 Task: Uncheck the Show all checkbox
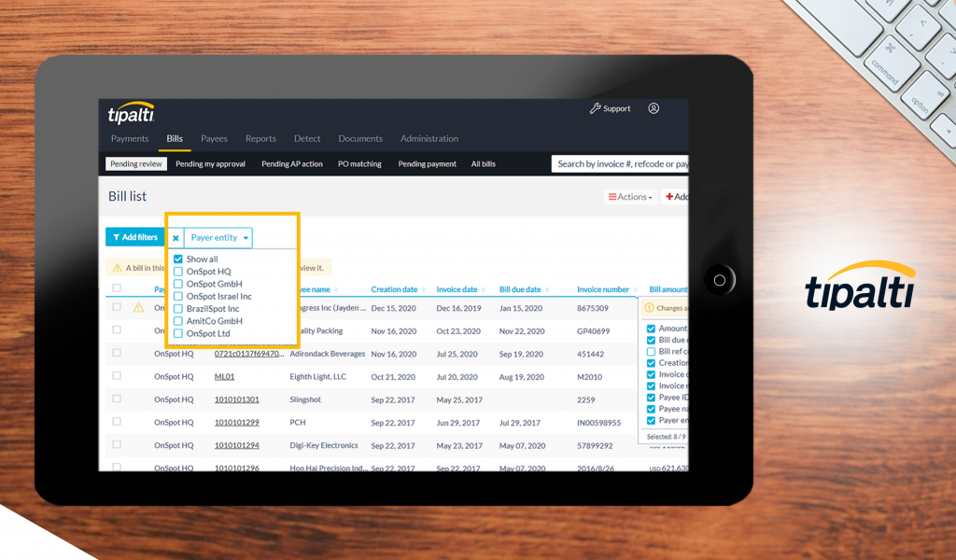click(178, 259)
